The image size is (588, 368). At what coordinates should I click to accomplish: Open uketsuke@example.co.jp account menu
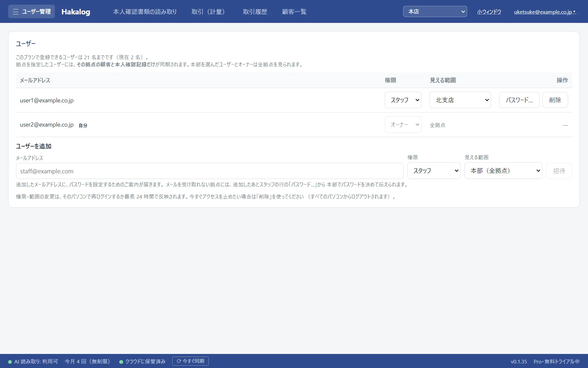tap(545, 12)
